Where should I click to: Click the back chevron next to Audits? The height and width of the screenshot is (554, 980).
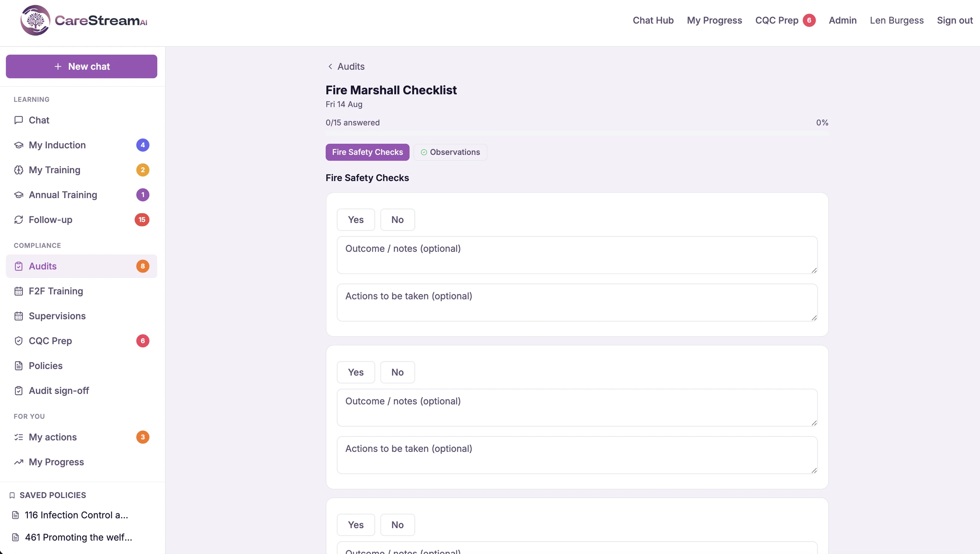click(x=330, y=67)
